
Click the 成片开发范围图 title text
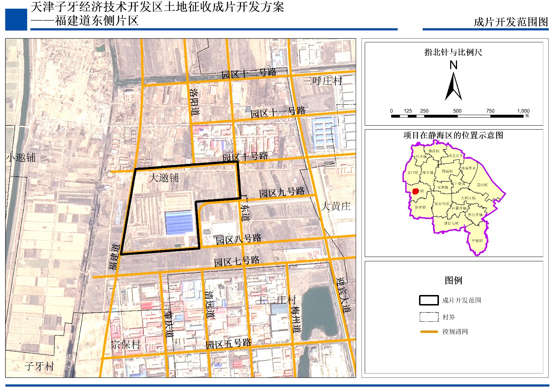[511, 22]
